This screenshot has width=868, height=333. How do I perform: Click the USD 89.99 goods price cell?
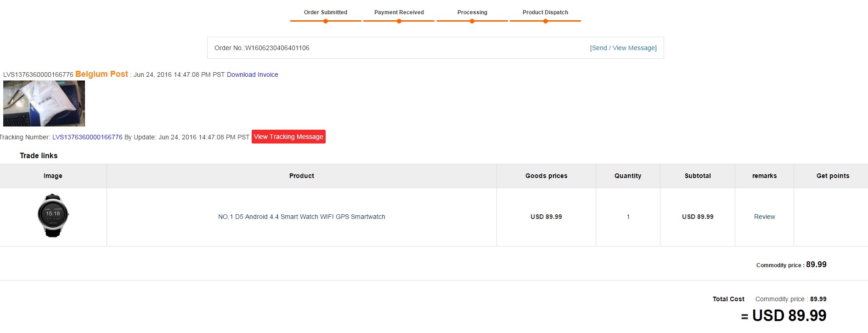[546, 217]
